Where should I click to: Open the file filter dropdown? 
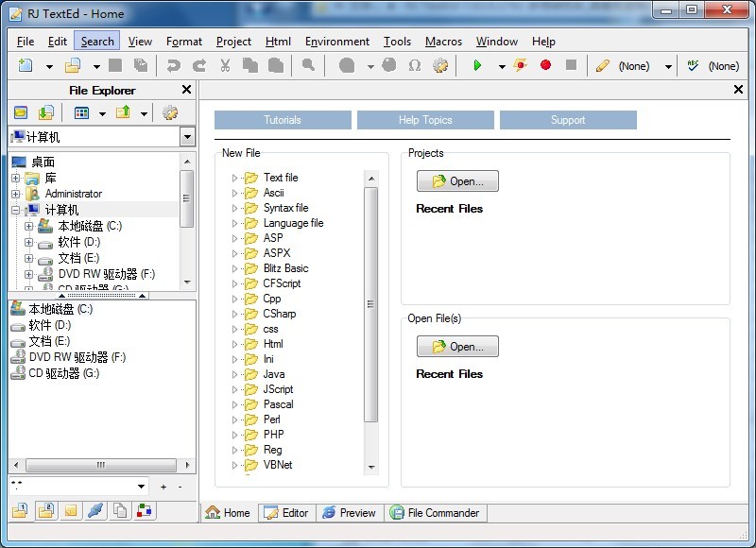coord(142,487)
